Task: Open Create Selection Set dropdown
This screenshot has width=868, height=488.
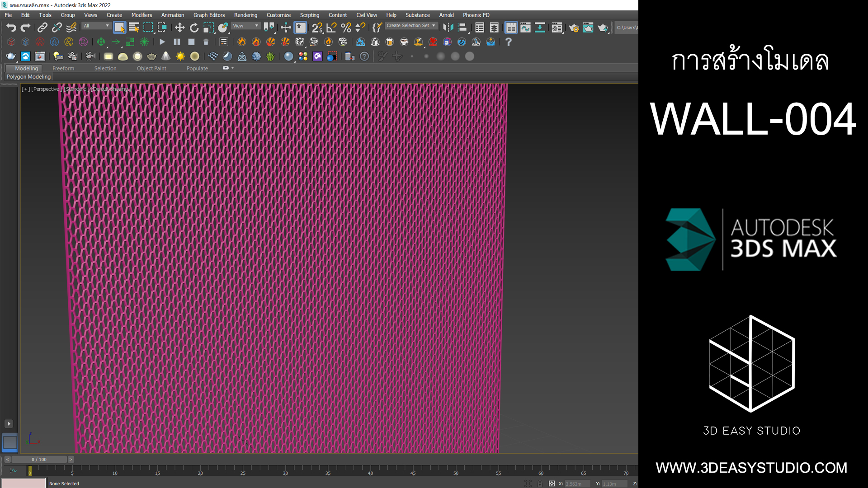Action: [x=410, y=26]
